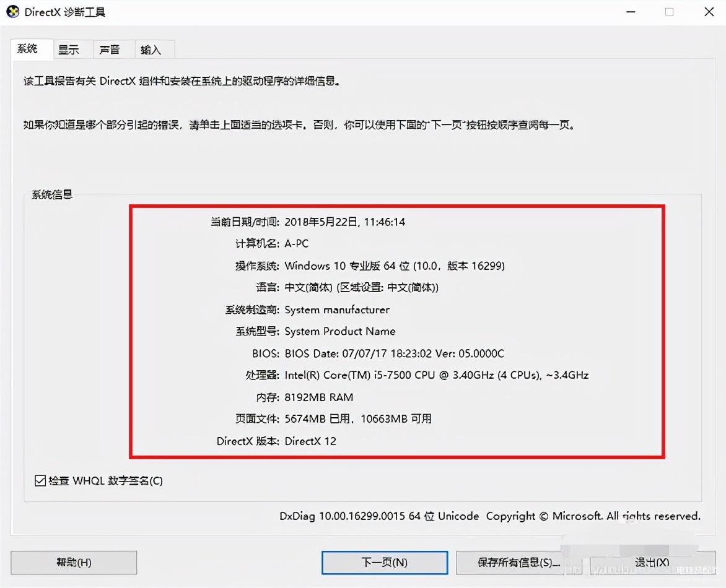Select the 计算机名 A-PC entry
The image size is (726, 588).
[x=272, y=243]
